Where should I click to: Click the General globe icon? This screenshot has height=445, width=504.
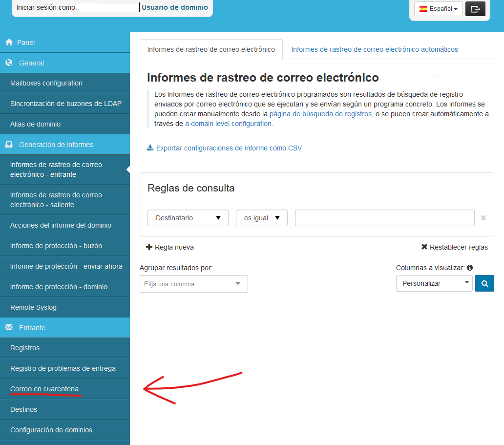(x=9, y=63)
